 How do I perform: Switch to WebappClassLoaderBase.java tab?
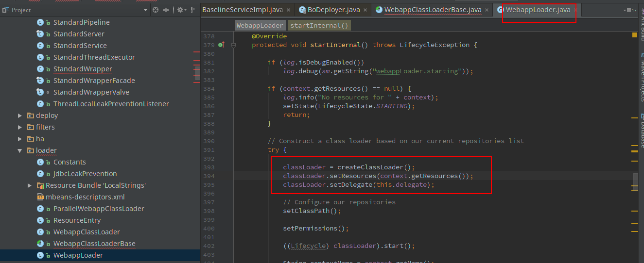432,10
